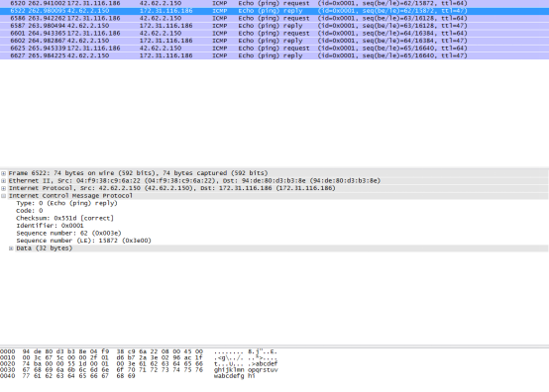Image resolution: width=549 pixels, height=392 pixels.
Task: Click the Checksum 0x551d field
Action: (65, 218)
